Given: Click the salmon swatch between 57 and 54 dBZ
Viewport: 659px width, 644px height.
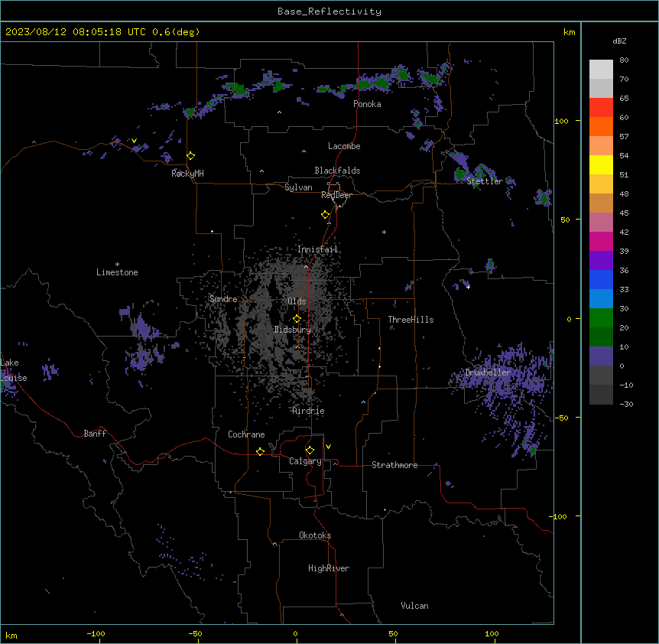Looking at the screenshot, I should [x=601, y=146].
